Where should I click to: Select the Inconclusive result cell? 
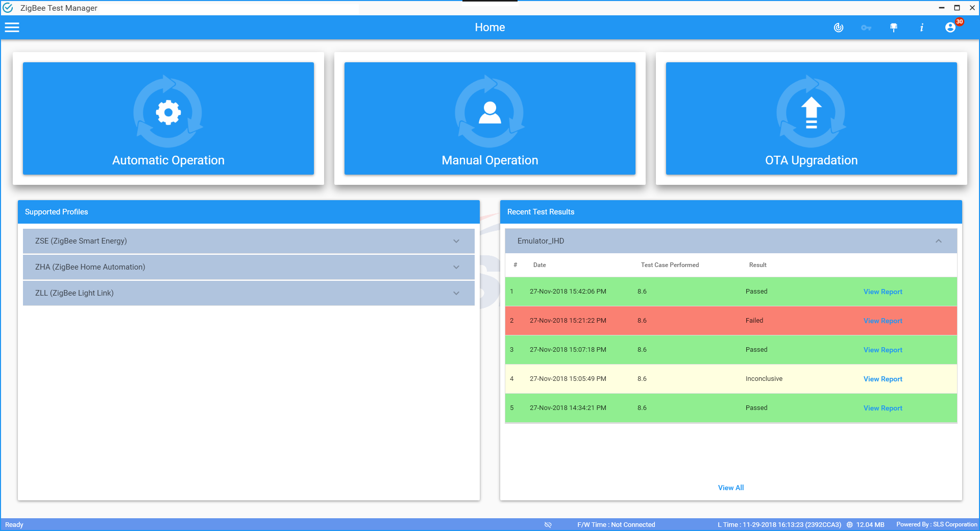[x=764, y=379]
